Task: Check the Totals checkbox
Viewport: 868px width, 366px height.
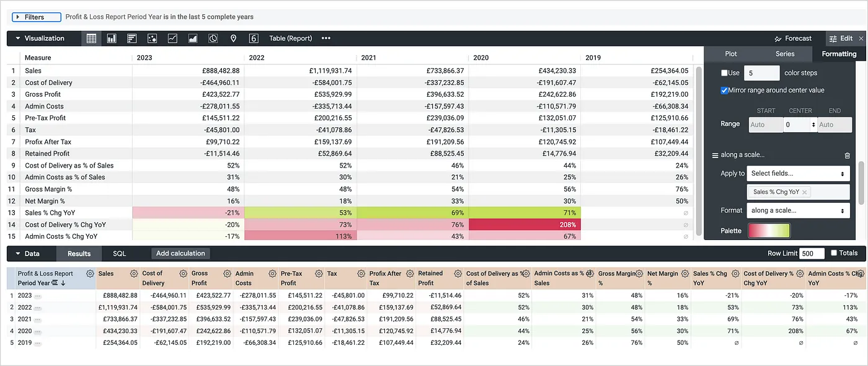Action: click(x=834, y=253)
